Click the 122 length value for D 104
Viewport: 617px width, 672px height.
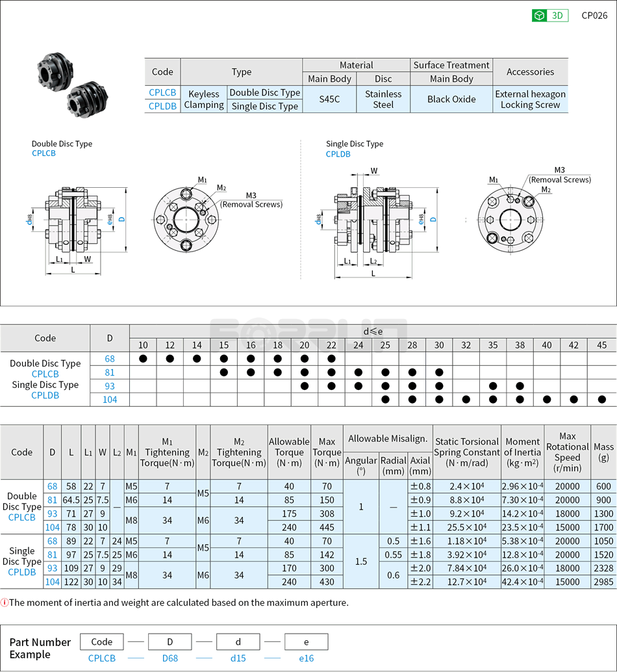pyautogui.click(x=71, y=582)
